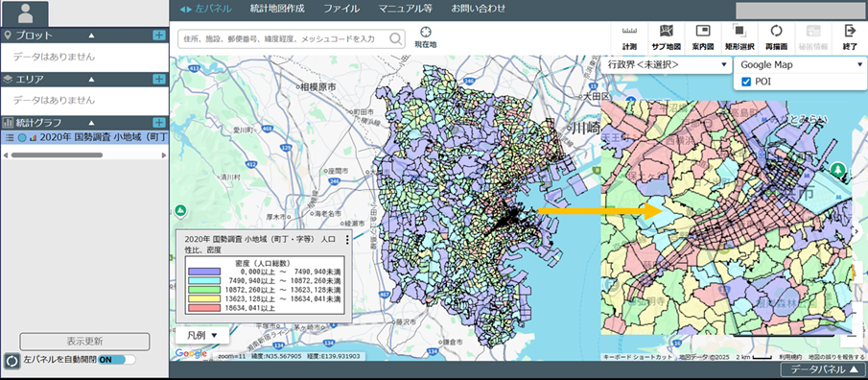
Task: Click the zoom=11 status text
Action: click(231, 356)
